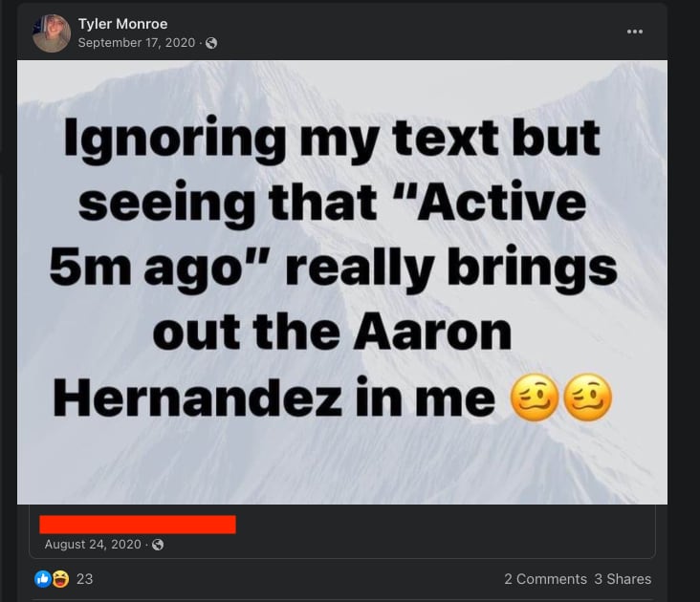Click the second woozy face emoji
Image resolution: width=700 pixels, height=602 pixels.
pyautogui.click(x=587, y=398)
